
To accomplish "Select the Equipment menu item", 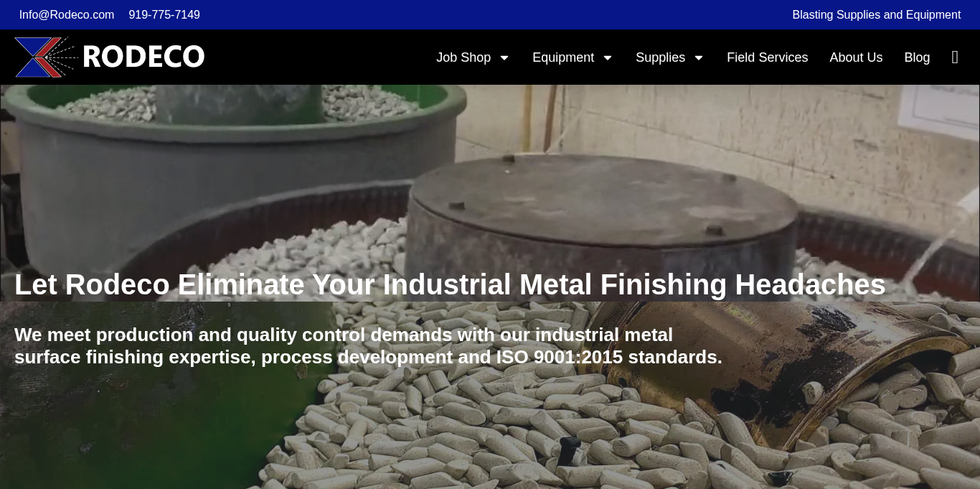I will 563,57.
